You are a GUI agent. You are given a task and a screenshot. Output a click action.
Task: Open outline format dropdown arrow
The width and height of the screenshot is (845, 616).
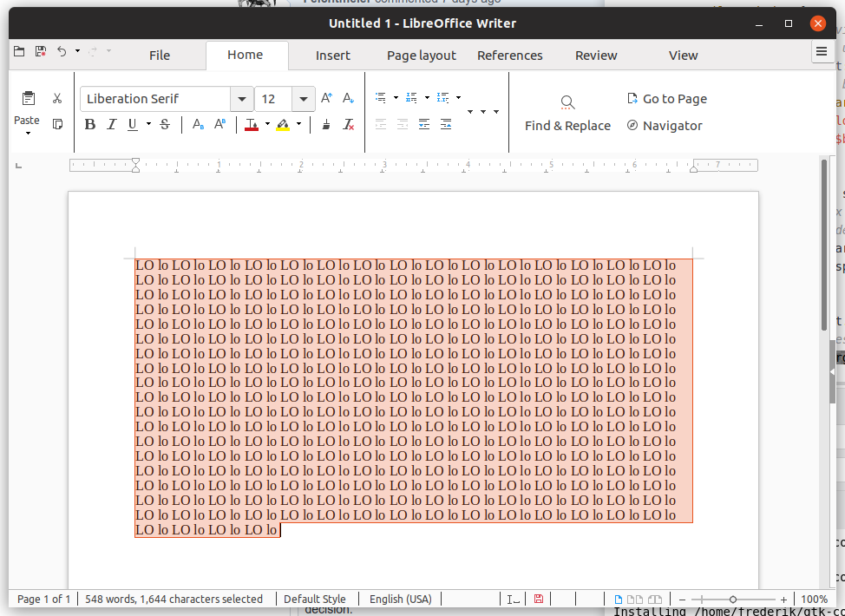click(x=458, y=97)
